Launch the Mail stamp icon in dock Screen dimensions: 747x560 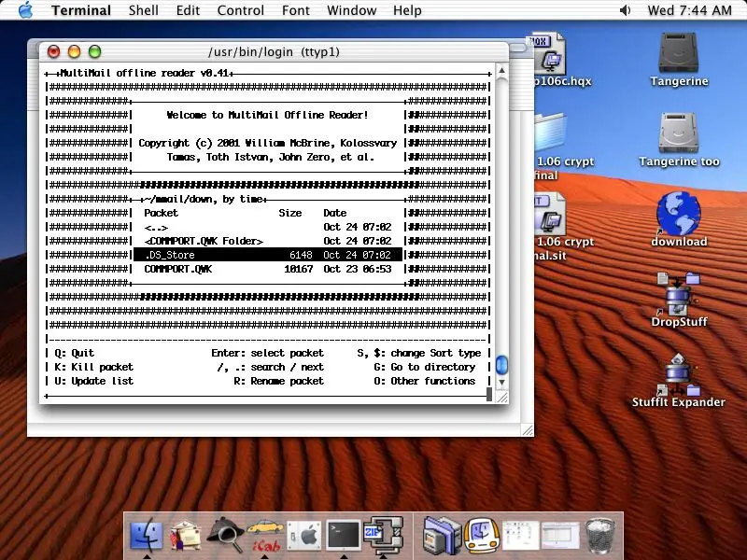pyautogui.click(x=185, y=535)
